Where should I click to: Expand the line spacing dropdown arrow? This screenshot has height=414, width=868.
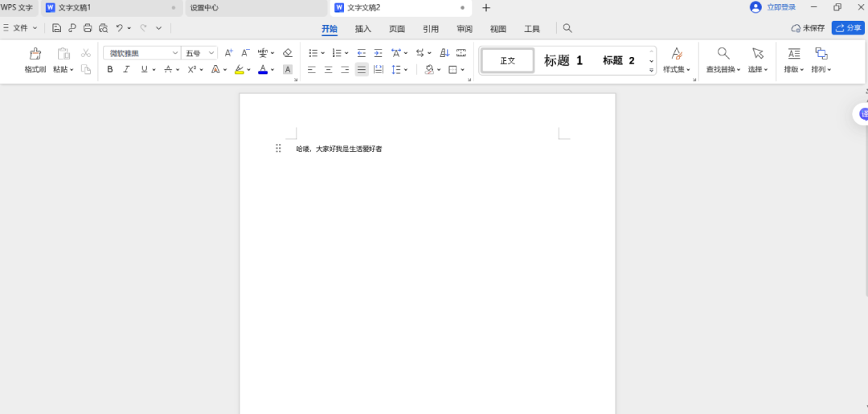[406, 70]
